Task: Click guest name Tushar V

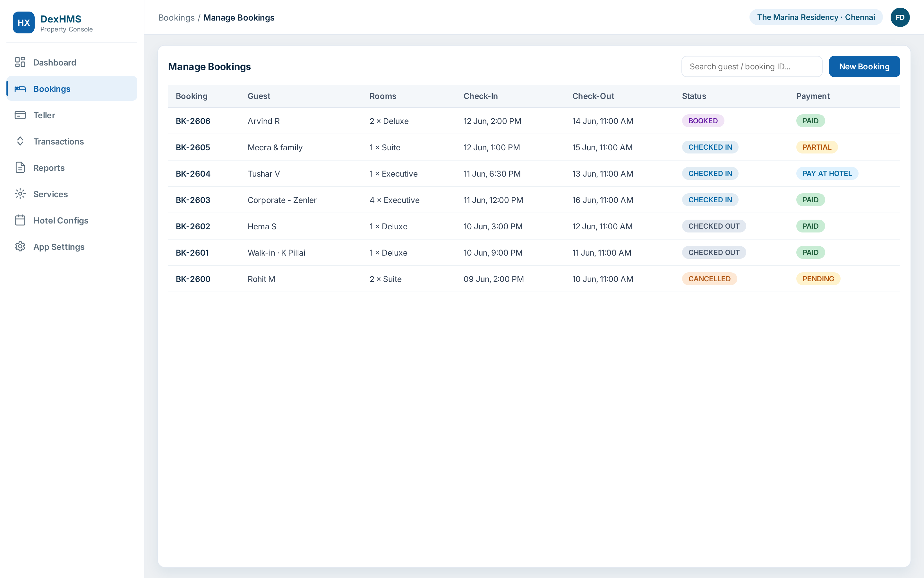Action: tap(263, 174)
